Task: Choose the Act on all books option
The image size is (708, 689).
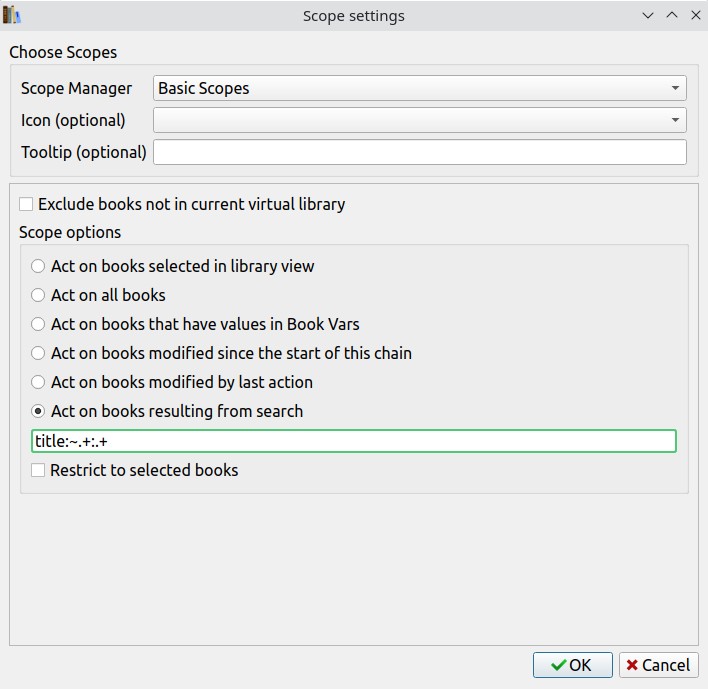Action: 38,295
